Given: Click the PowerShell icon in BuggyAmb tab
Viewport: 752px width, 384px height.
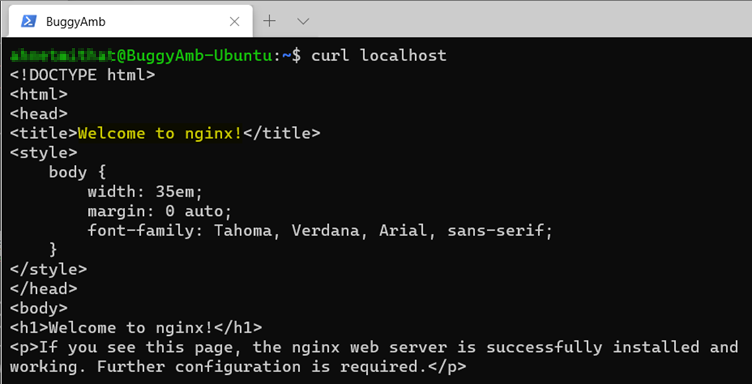Looking at the screenshot, I should point(29,21).
